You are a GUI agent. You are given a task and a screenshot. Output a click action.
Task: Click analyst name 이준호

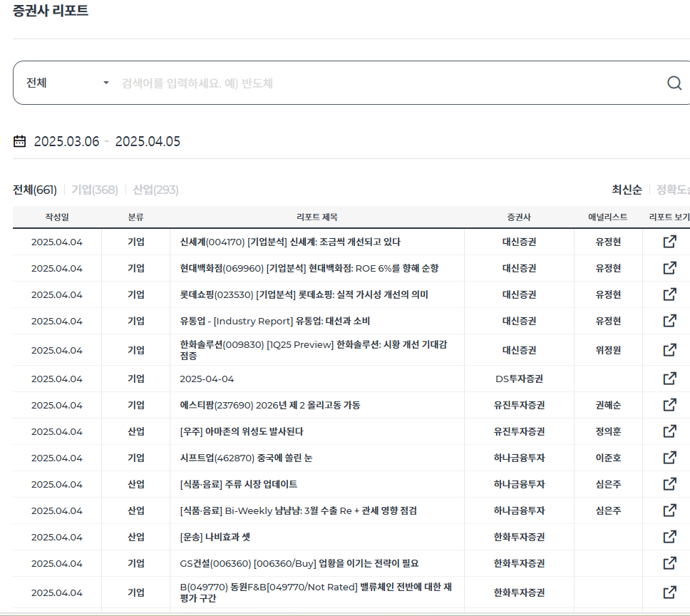(608, 458)
